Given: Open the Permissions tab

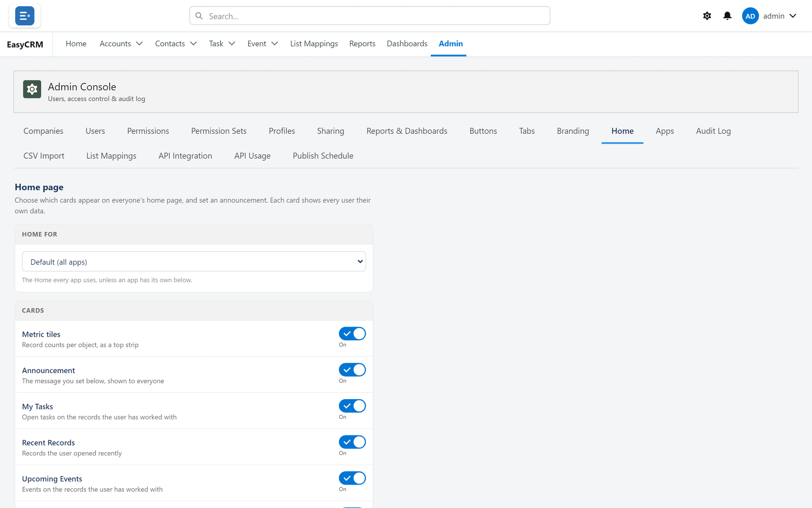Looking at the screenshot, I should click(x=148, y=131).
